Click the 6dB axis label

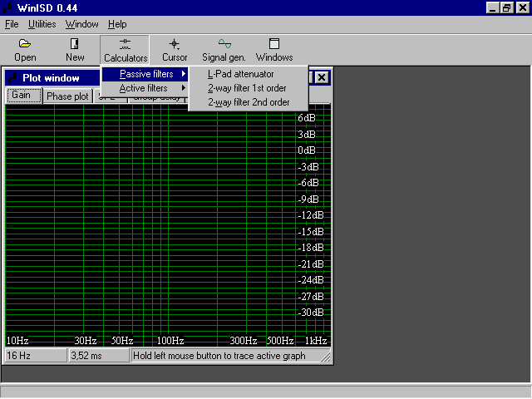[x=307, y=118]
